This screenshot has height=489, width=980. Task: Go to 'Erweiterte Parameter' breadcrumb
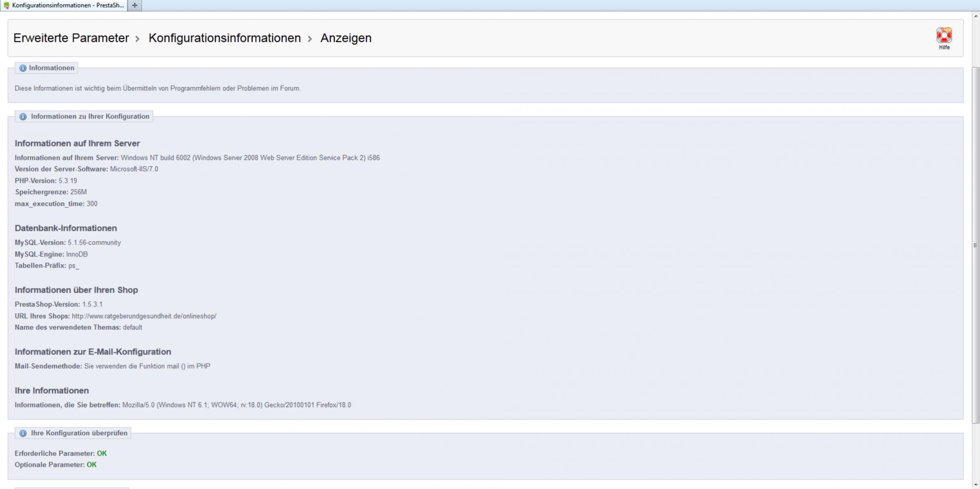coord(71,38)
